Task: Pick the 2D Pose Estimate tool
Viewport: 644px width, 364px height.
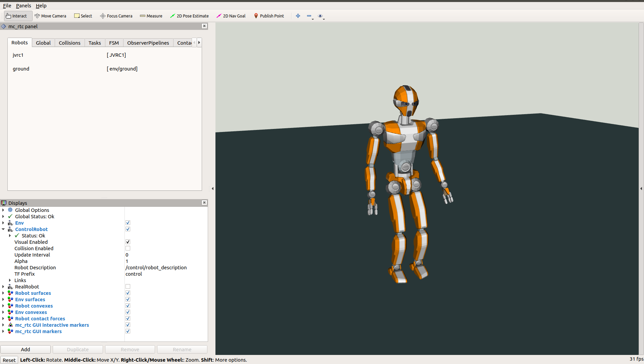Action: coord(189,16)
